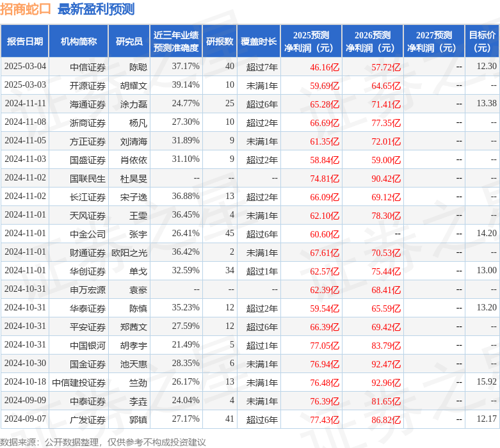This screenshot has height=448, width=500.
Task: Click the 招商蛇口 title text
Action: 26,9
